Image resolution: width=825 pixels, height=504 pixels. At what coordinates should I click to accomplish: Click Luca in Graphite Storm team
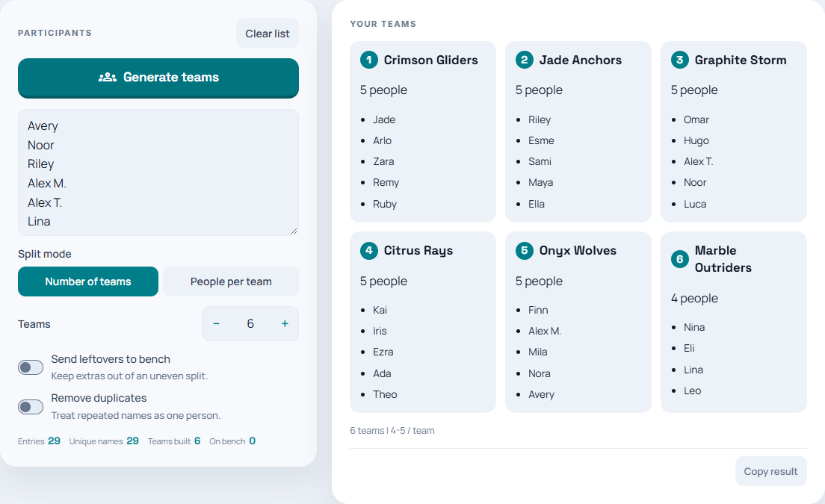tap(694, 204)
